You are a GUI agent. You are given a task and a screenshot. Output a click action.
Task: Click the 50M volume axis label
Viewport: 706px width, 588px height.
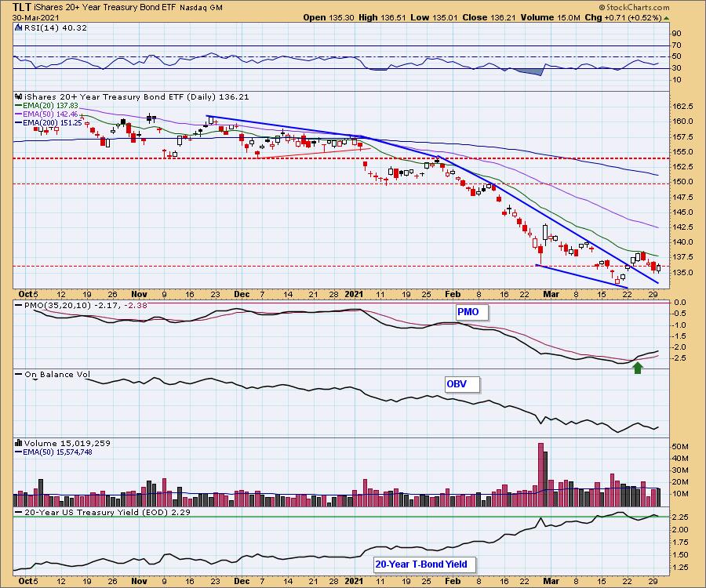pos(680,447)
